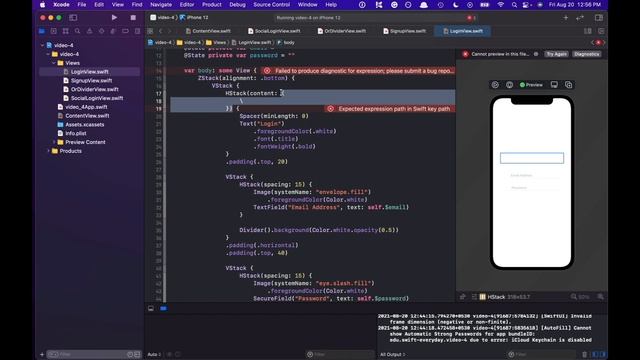Open the breakpoint navigator

click(125, 31)
